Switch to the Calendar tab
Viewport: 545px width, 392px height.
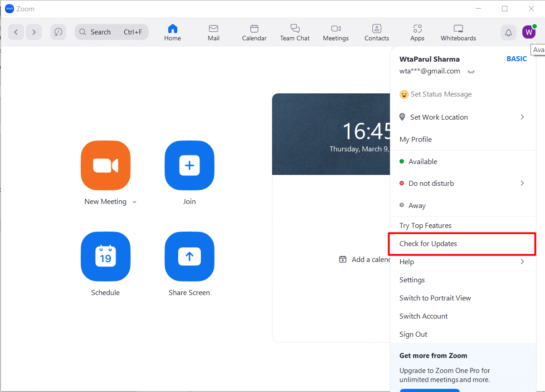(254, 33)
